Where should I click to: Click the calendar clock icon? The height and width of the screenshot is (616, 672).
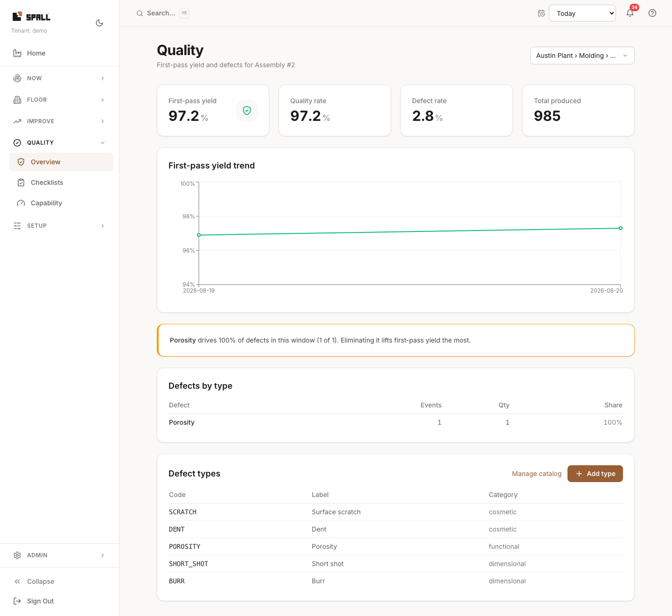pyautogui.click(x=541, y=14)
